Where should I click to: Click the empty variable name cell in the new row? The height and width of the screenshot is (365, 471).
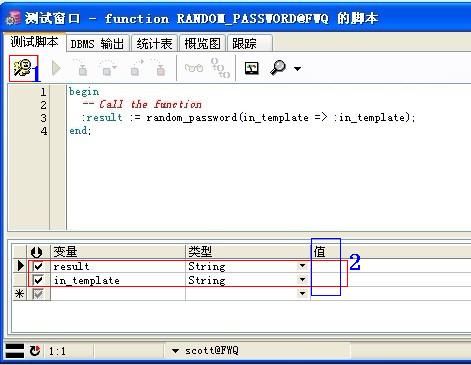(x=118, y=294)
